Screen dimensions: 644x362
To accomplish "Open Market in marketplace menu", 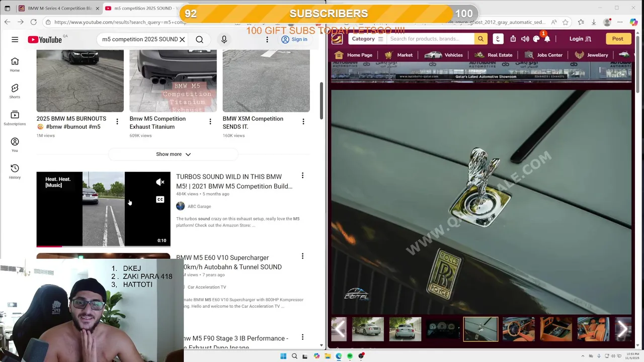I will coord(398,55).
